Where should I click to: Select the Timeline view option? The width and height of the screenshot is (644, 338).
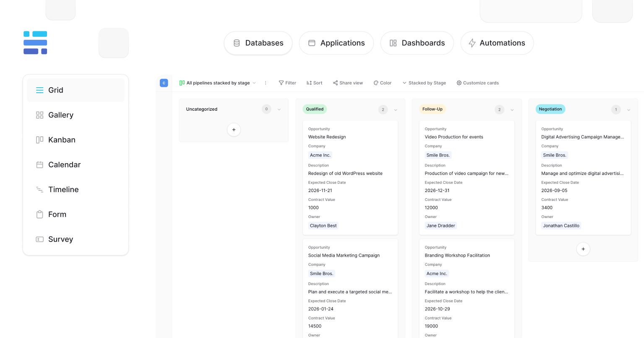pyautogui.click(x=76, y=190)
